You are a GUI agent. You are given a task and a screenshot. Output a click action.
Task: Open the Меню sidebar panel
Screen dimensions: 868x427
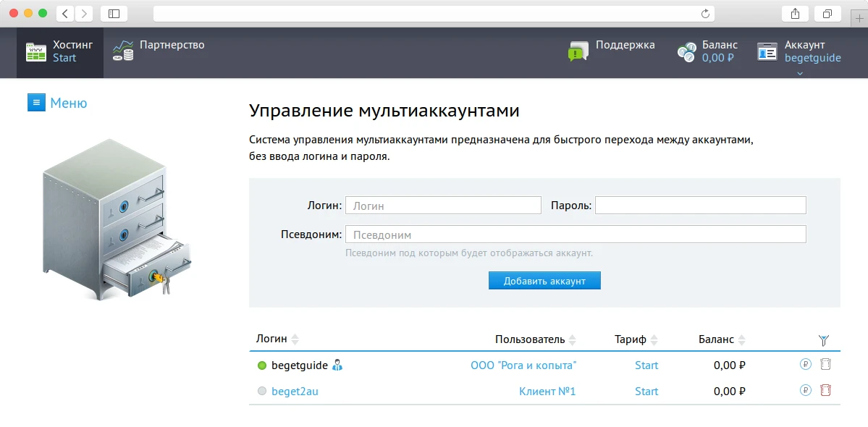pyautogui.click(x=57, y=102)
